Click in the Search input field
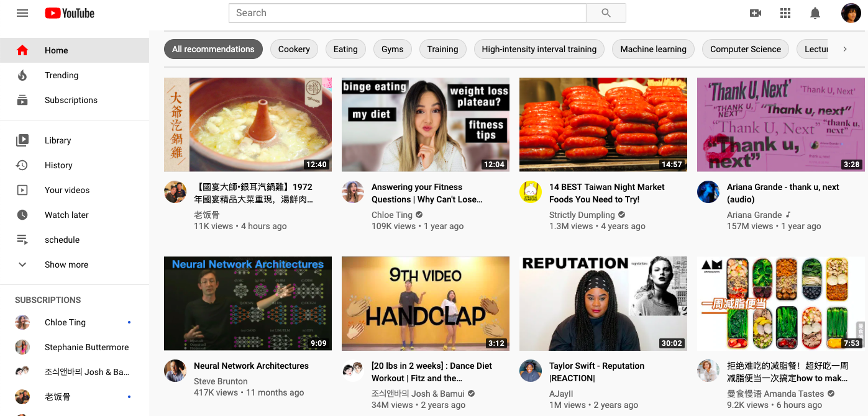The image size is (868, 416). tap(407, 13)
